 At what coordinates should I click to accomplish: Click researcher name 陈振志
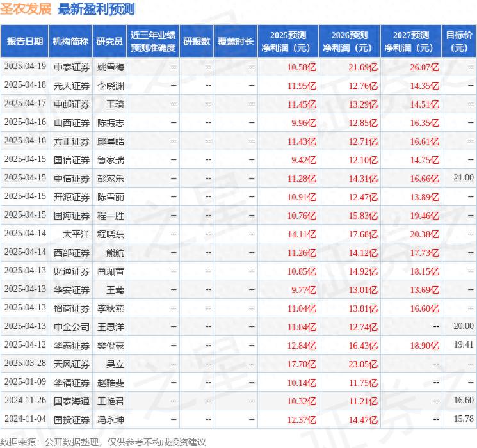point(111,123)
